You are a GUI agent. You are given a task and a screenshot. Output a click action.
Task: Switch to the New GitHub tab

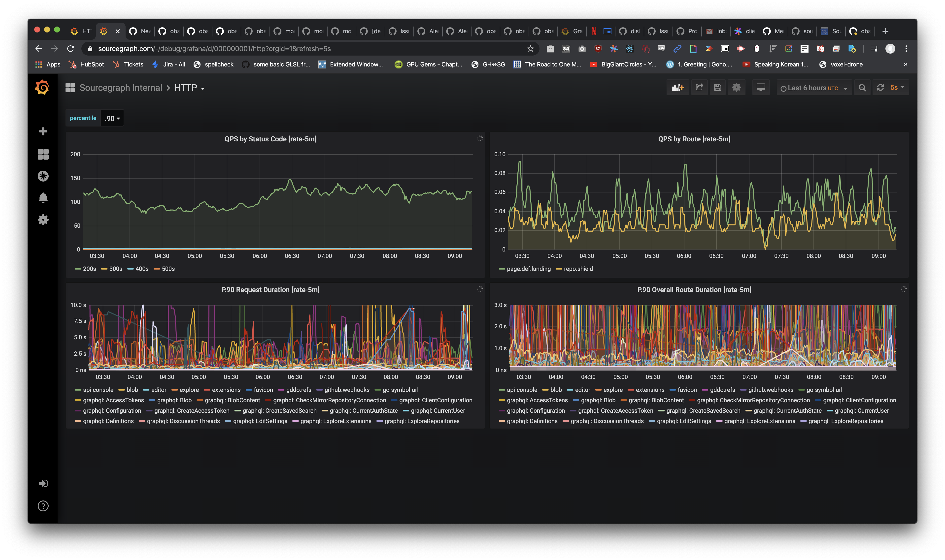[x=140, y=31]
